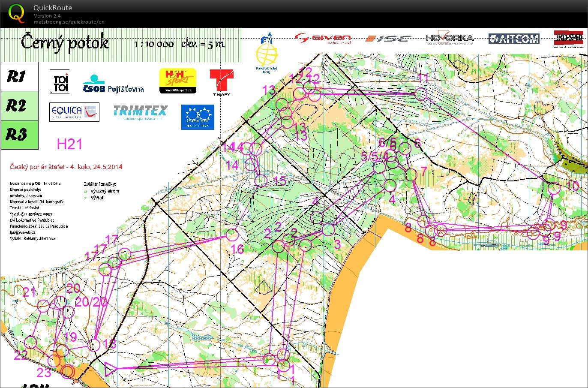Click the EQUICA logo
Screen dimensions: 588x388
pyautogui.click(x=74, y=112)
